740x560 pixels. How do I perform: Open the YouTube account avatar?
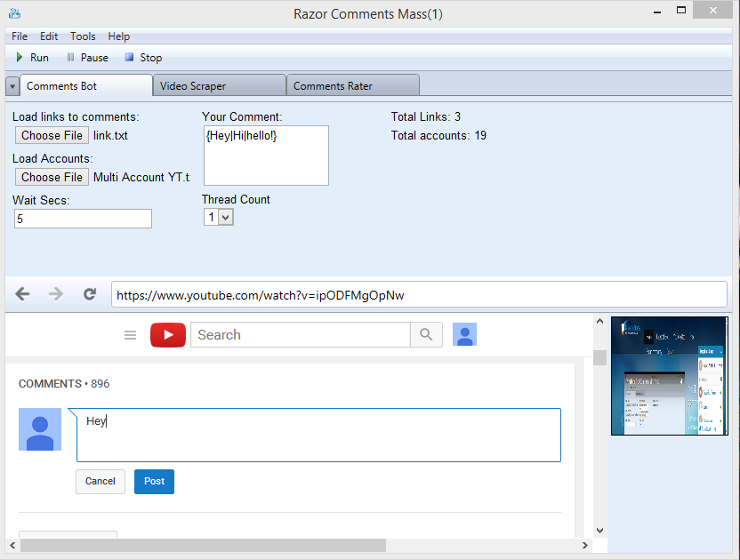464,335
